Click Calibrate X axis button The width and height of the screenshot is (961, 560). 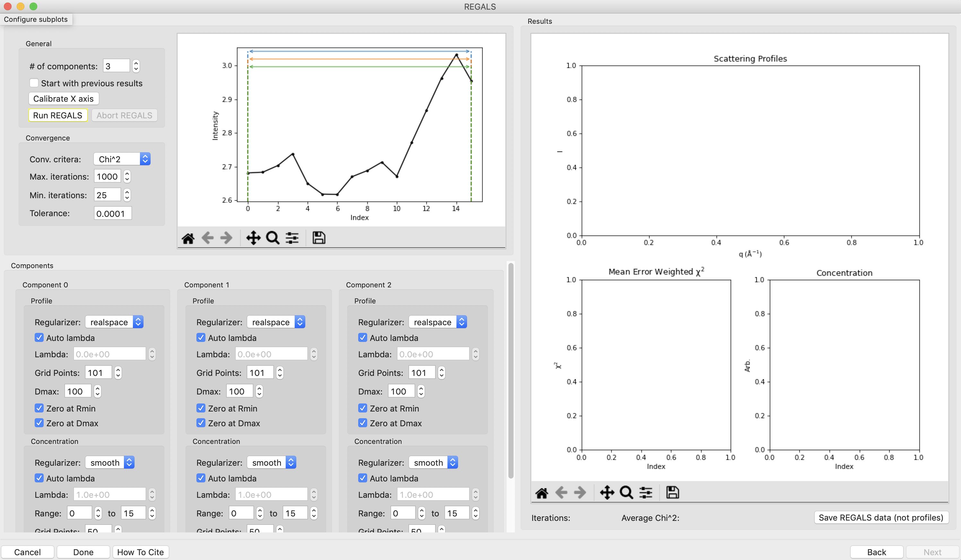pos(63,99)
